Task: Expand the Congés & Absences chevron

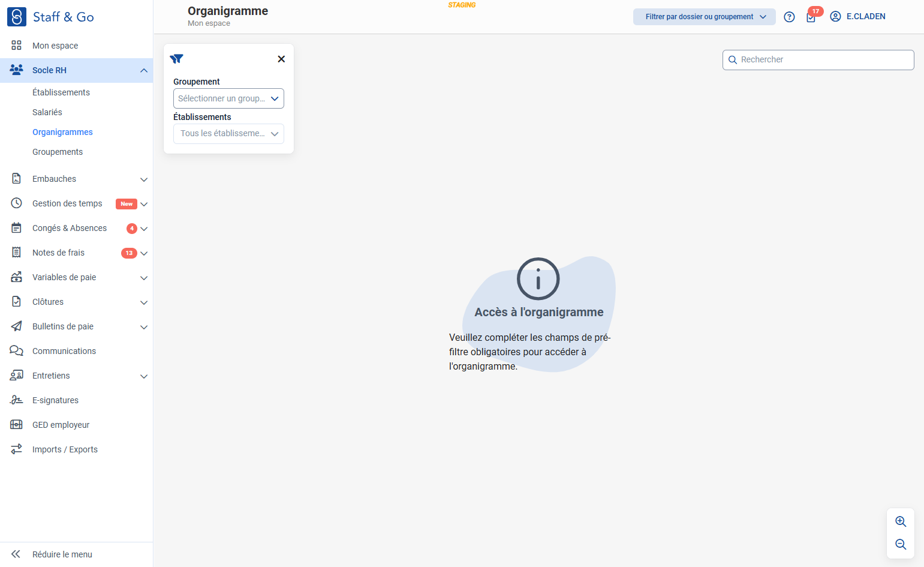Action: 144,229
